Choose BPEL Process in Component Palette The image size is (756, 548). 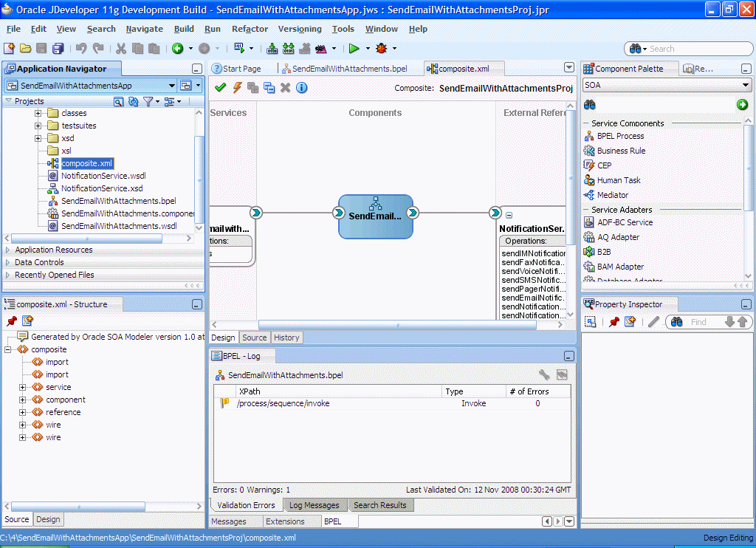click(620, 136)
